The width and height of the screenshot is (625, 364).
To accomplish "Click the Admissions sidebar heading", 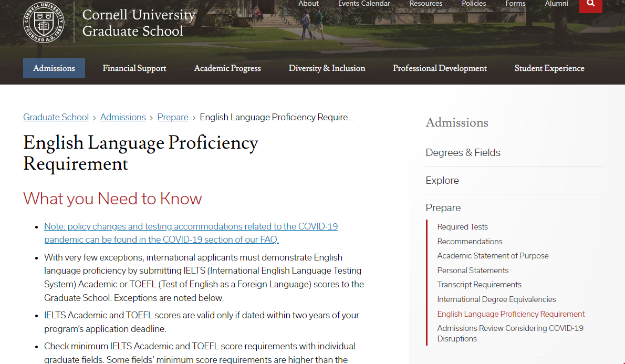I will (457, 122).
